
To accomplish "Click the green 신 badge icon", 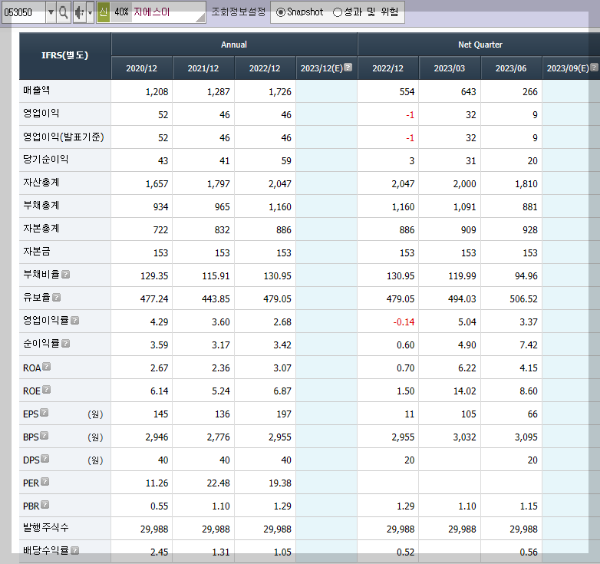I will coord(103,12).
